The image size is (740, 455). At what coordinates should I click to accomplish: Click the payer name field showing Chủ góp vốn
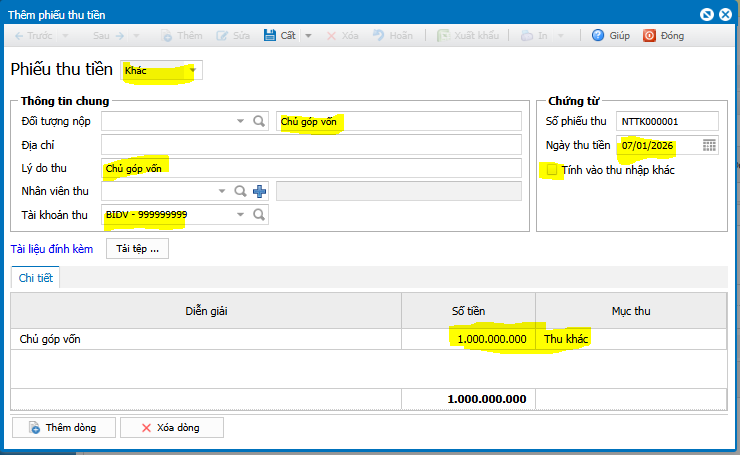tap(399, 121)
